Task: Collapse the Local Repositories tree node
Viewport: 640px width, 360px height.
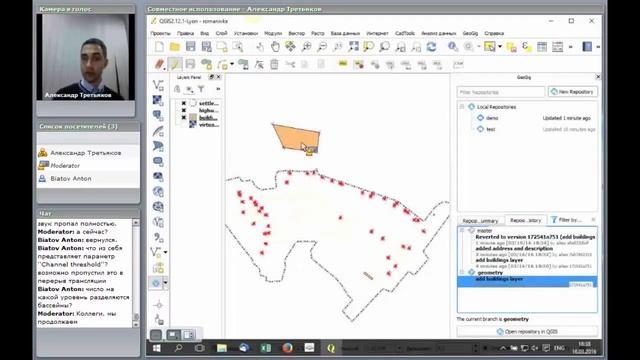Action: tap(462, 107)
